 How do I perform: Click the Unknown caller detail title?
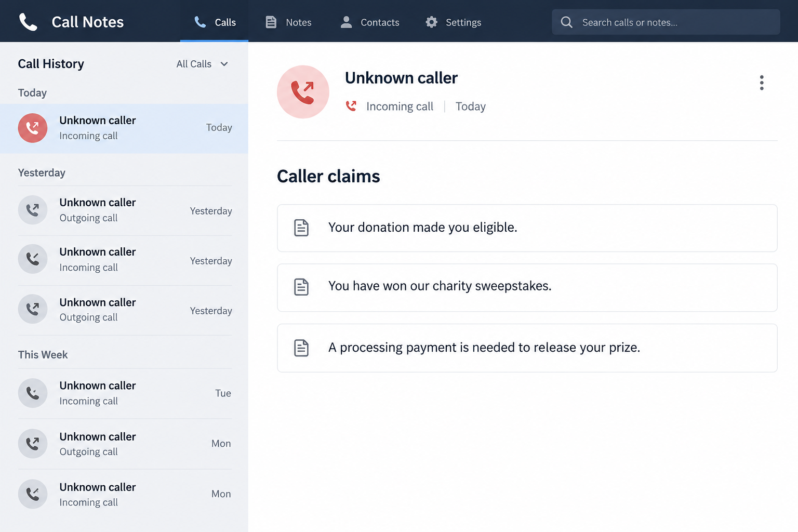[401, 78]
